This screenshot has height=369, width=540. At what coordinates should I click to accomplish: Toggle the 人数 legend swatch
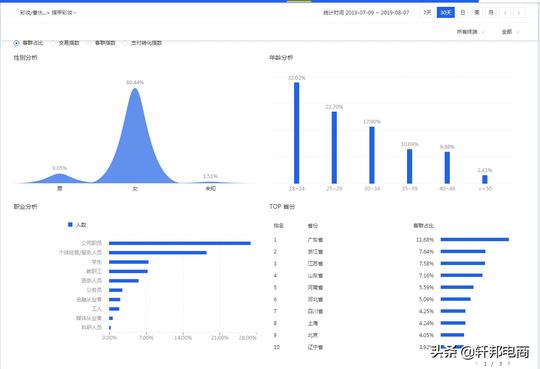point(70,225)
